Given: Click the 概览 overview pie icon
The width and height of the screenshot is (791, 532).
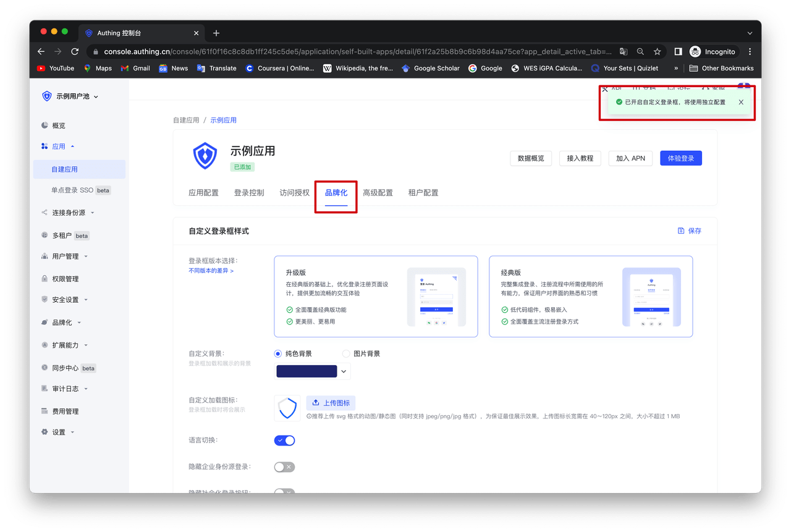Looking at the screenshot, I should pyautogui.click(x=44, y=125).
